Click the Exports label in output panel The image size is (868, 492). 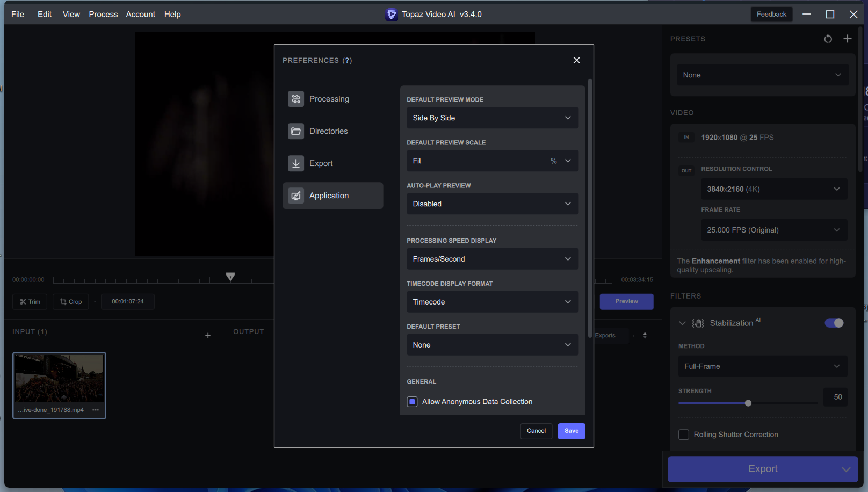click(x=605, y=336)
